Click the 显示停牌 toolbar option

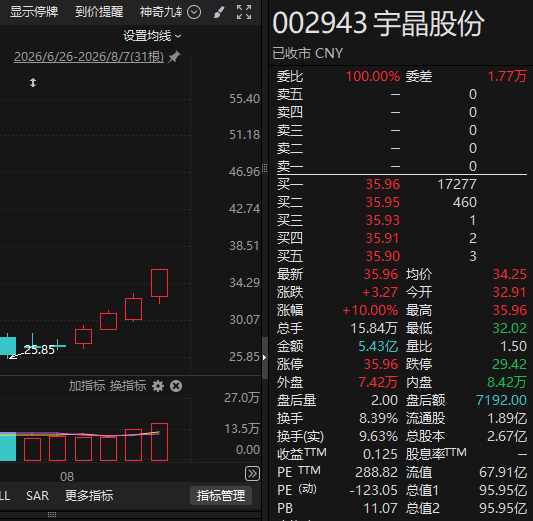[34, 12]
